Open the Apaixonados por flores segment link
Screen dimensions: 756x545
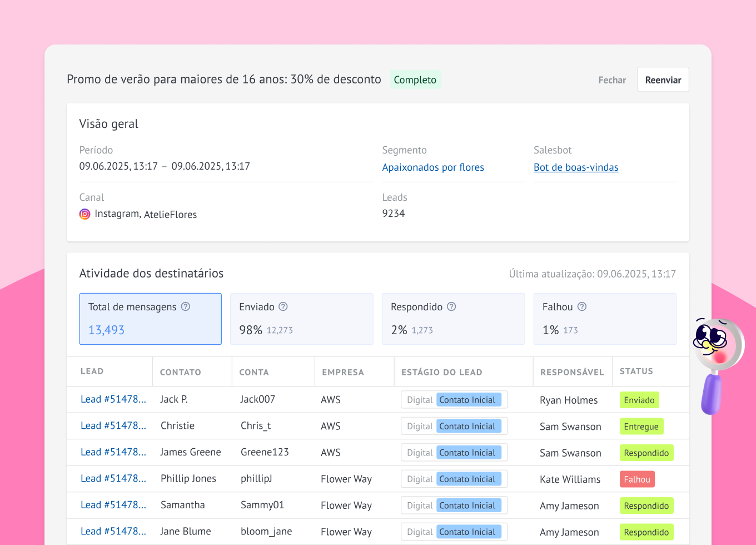tap(433, 167)
